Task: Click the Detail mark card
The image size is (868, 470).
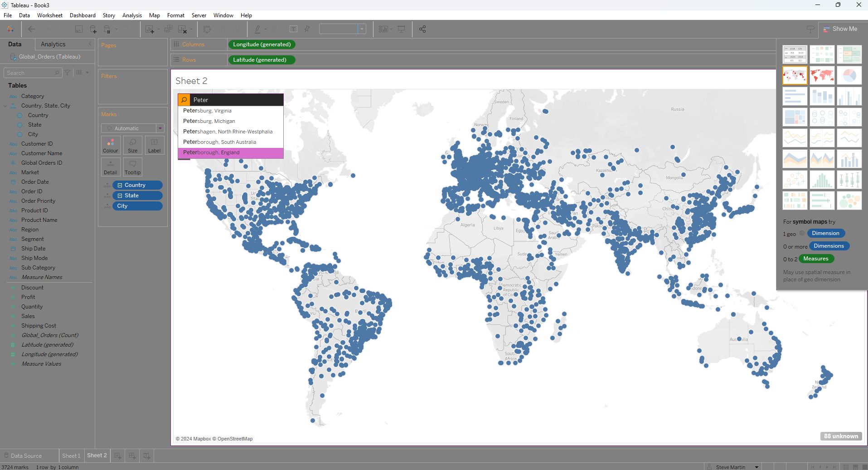Action: pos(111,166)
